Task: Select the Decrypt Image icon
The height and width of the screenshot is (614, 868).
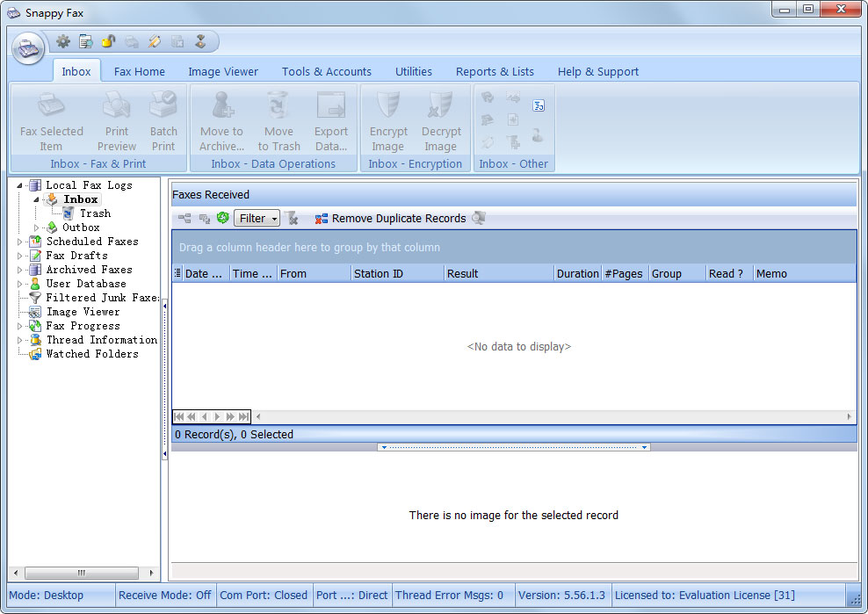Action: [x=441, y=105]
